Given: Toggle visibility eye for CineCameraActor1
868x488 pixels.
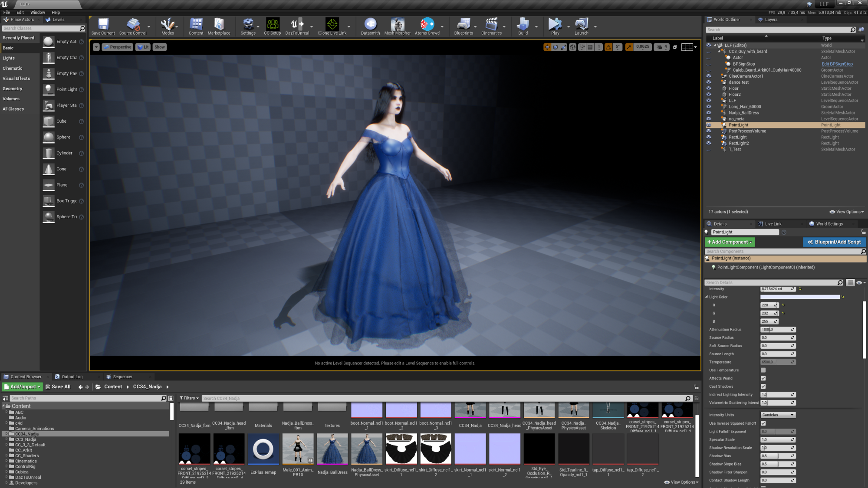Looking at the screenshot, I should 709,76.
